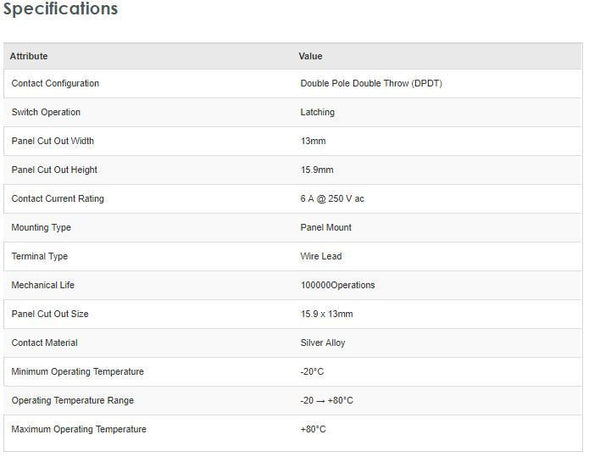Screen dimensions: 600x468
Task: Select the Panel Cut Out Width label
Action: tap(52, 141)
